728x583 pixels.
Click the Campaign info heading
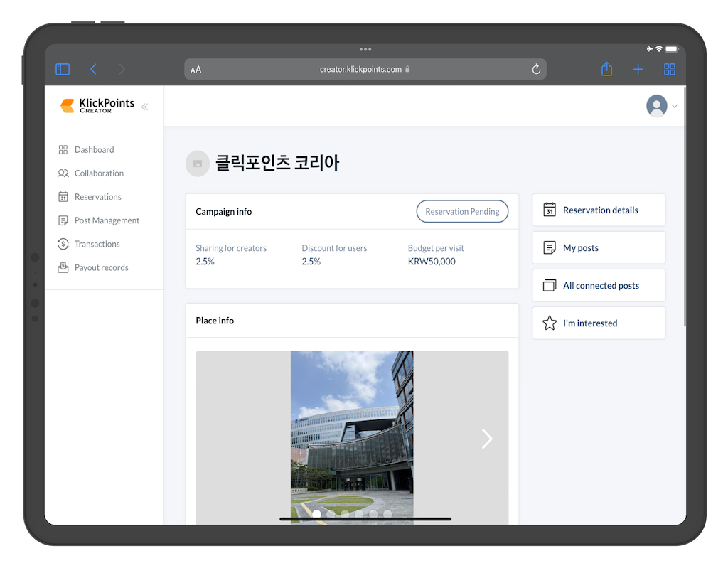tap(224, 212)
